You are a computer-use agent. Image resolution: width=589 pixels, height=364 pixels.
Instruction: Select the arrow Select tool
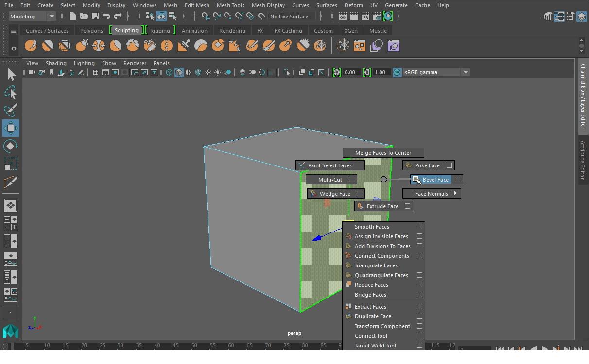pos(11,74)
